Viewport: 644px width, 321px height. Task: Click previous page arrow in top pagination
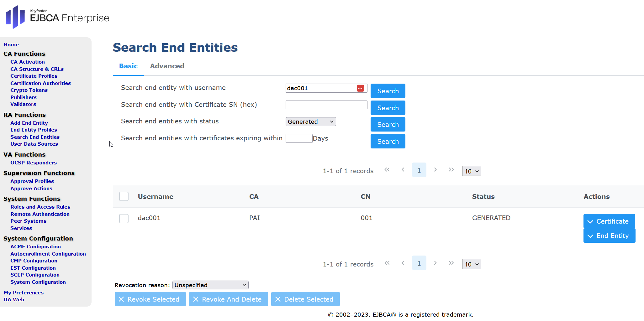pos(403,170)
